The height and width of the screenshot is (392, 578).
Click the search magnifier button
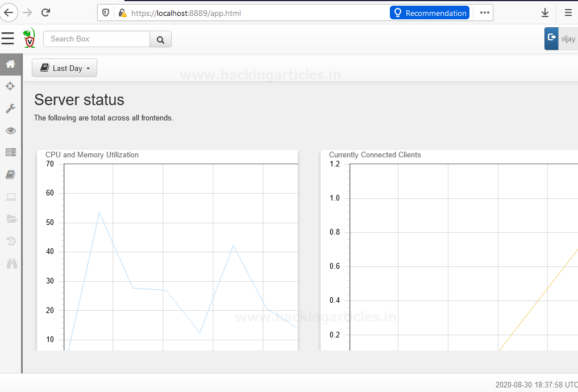[x=160, y=39]
